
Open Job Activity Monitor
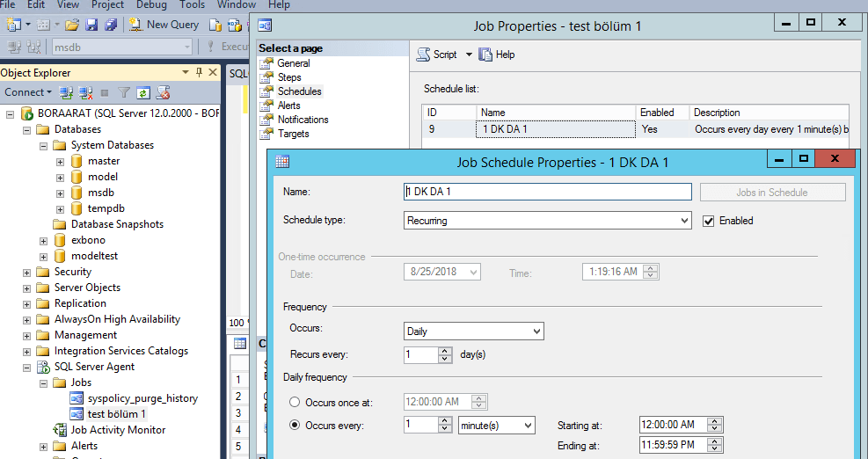(x=118, y=430)
